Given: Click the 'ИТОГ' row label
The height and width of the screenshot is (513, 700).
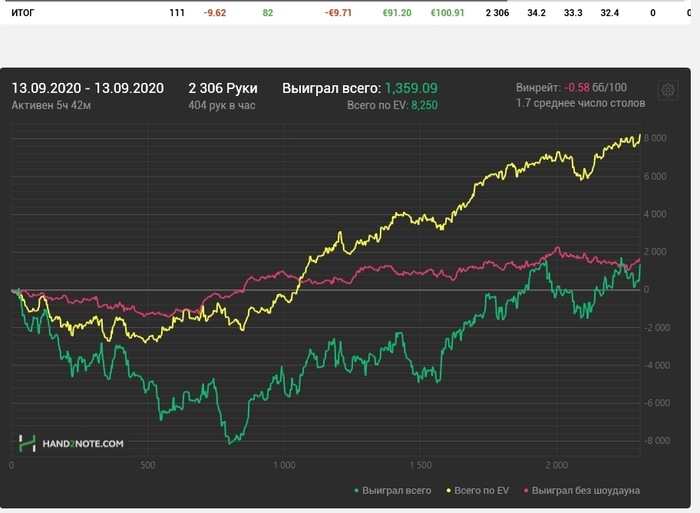Looking at the screenshot, I should (23, 13).
